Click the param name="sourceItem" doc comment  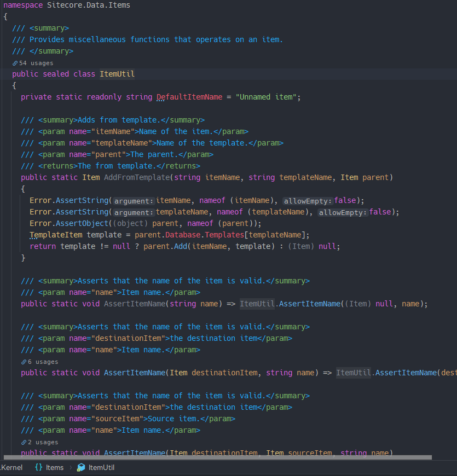[x=128, y=419]
